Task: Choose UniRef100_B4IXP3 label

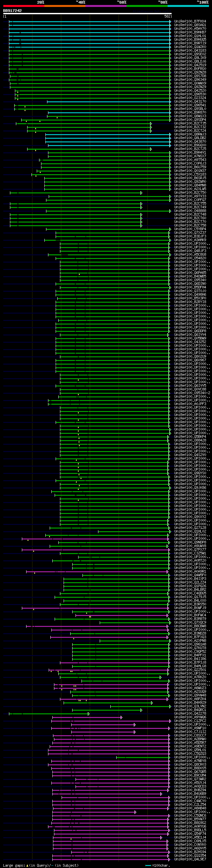Action: coord(190,579)
